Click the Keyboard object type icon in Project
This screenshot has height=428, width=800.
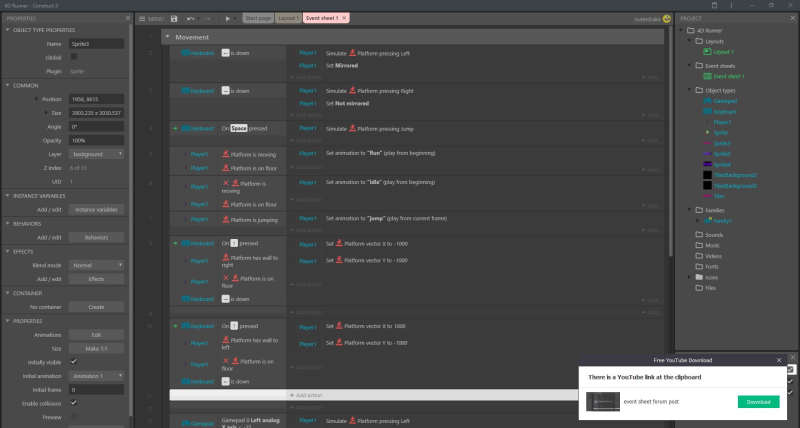tap(707, 112)
